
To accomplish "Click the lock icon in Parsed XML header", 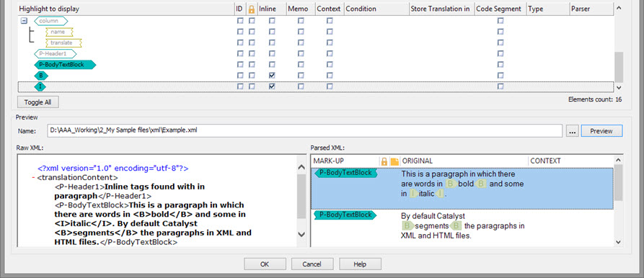I will [x=384, y=161].
